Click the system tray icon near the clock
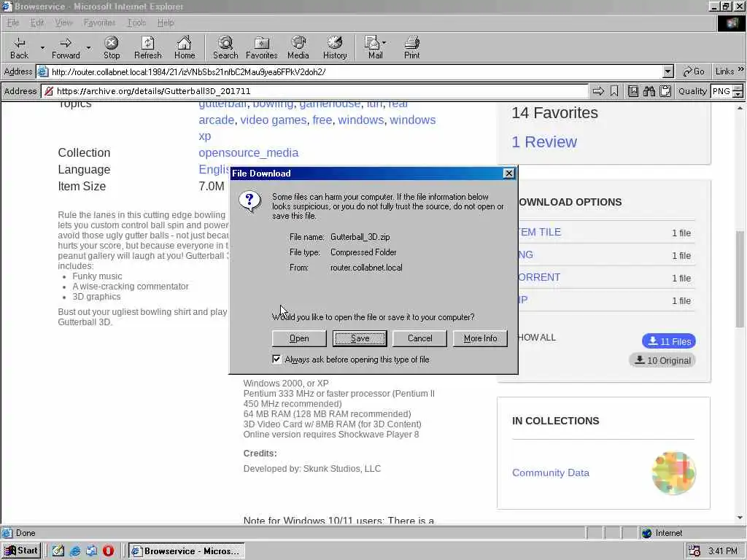The height and width of the screenshot is (560, 747). (694, 551)
